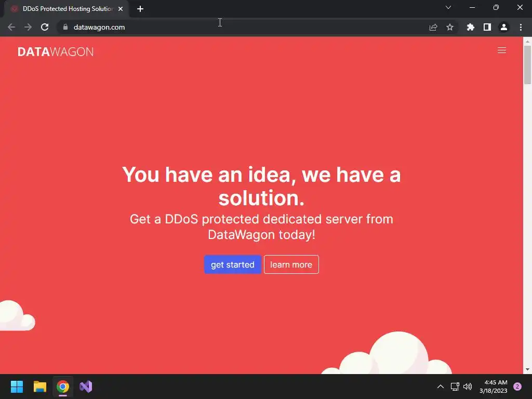Bookmark this tab with star
The height and width of the screenshot is (399, 532).
click(x=450, y=27)
